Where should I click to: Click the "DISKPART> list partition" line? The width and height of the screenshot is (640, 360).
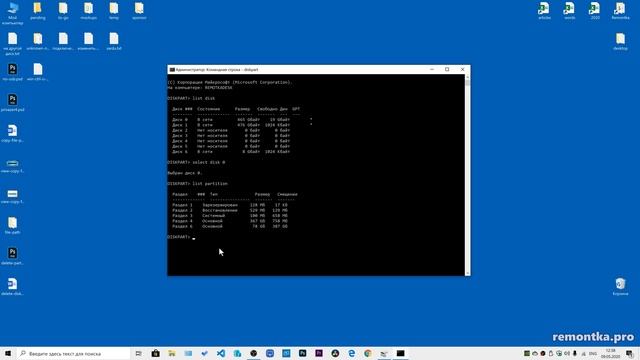tap(198, 184)
